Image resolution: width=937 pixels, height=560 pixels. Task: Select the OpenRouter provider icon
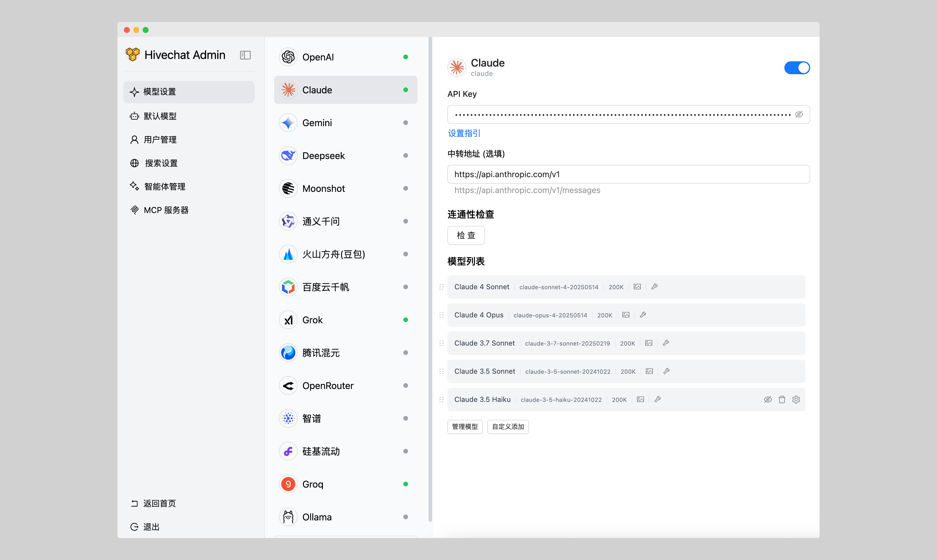point(289,386)
